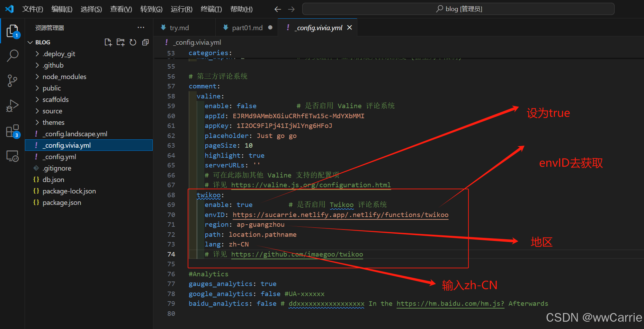This screenshot has width=644, height=329.
Task: Open the 终端(T) menu
Action: [211, 9]
